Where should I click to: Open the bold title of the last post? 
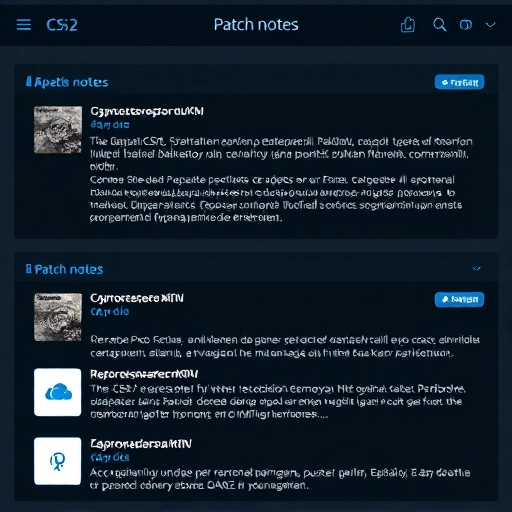pos(141,444)
